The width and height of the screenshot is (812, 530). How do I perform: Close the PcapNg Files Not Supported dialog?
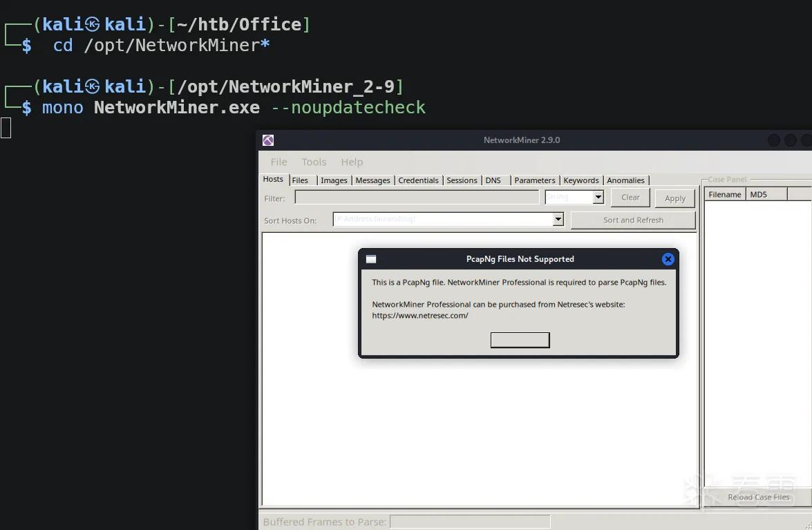tap(668, 259)
